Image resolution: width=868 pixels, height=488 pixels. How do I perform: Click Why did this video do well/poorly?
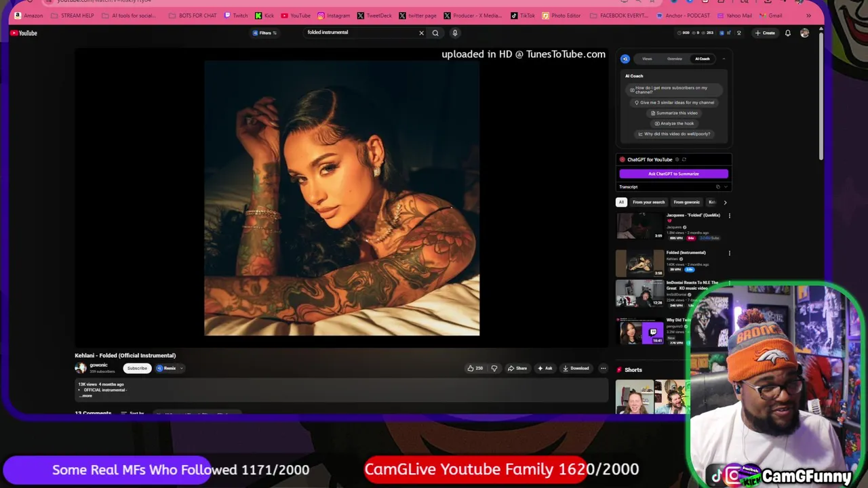click(x=674, y=134)
